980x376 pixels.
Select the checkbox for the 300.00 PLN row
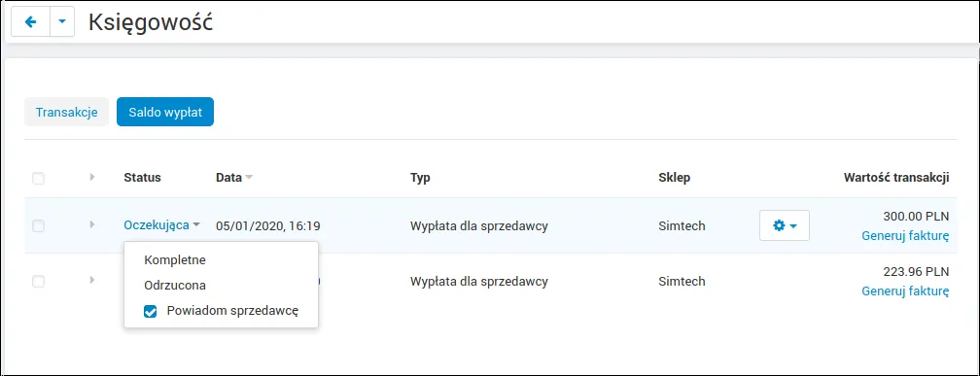[x=39, y=226]
